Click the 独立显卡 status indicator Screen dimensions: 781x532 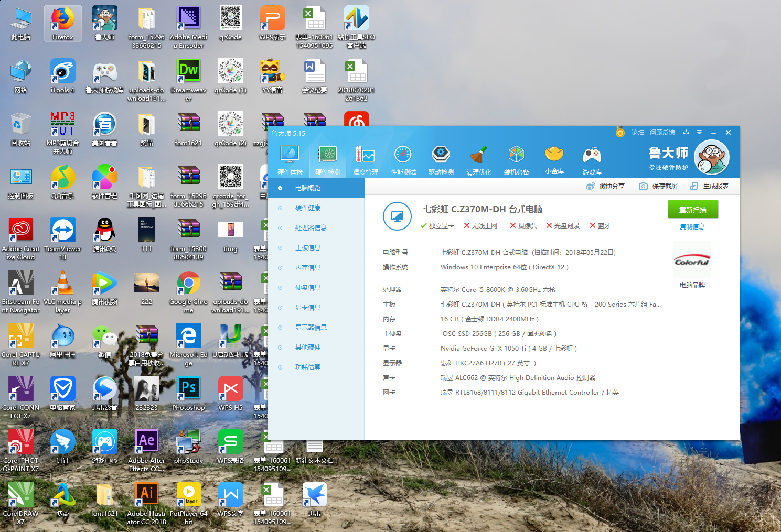pyautogui.click(x=437, y=225)
